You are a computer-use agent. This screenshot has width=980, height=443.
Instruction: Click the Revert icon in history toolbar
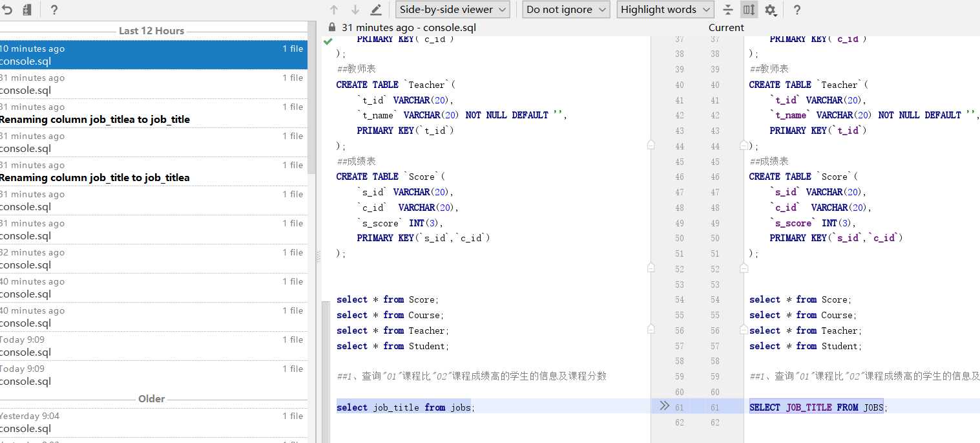point(7,10)
